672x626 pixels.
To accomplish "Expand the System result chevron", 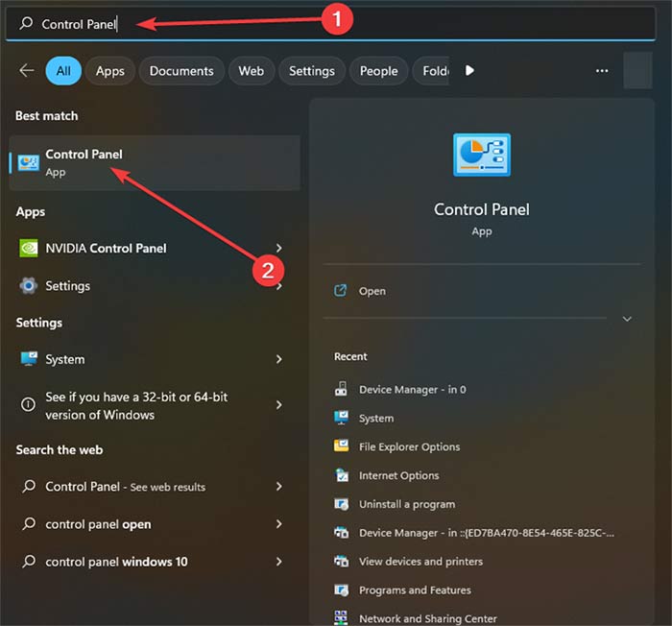I will click(279, 359).
